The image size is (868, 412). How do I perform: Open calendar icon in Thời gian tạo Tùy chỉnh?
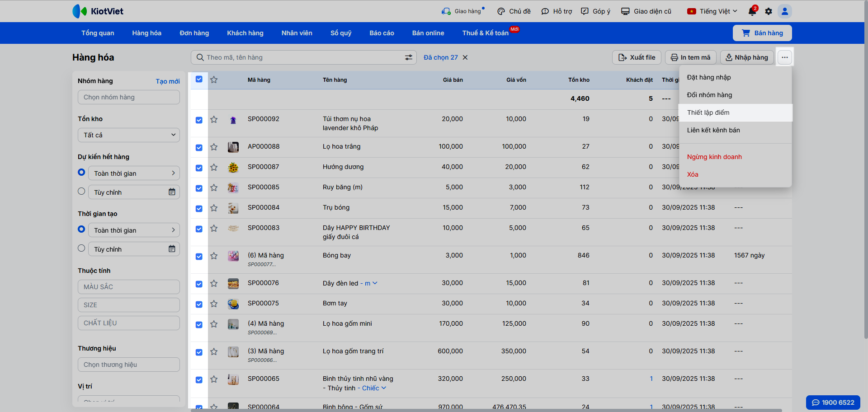click(x=172, y=249)
